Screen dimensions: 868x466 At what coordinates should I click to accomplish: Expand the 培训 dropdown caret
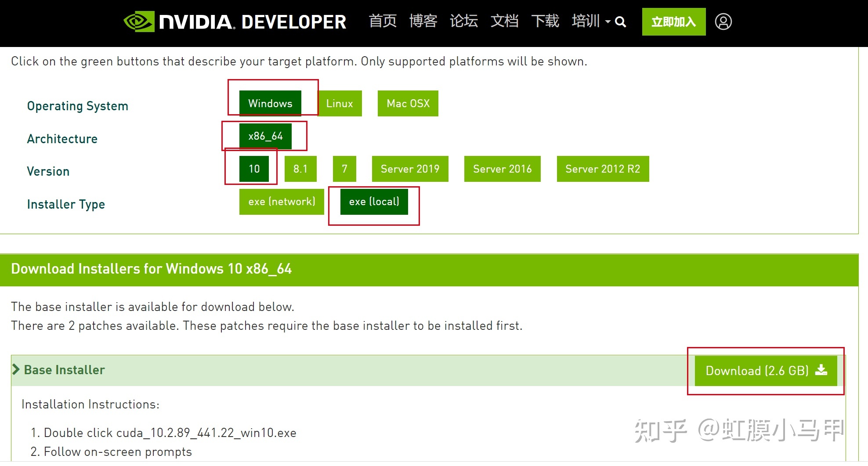pos(608,22)
